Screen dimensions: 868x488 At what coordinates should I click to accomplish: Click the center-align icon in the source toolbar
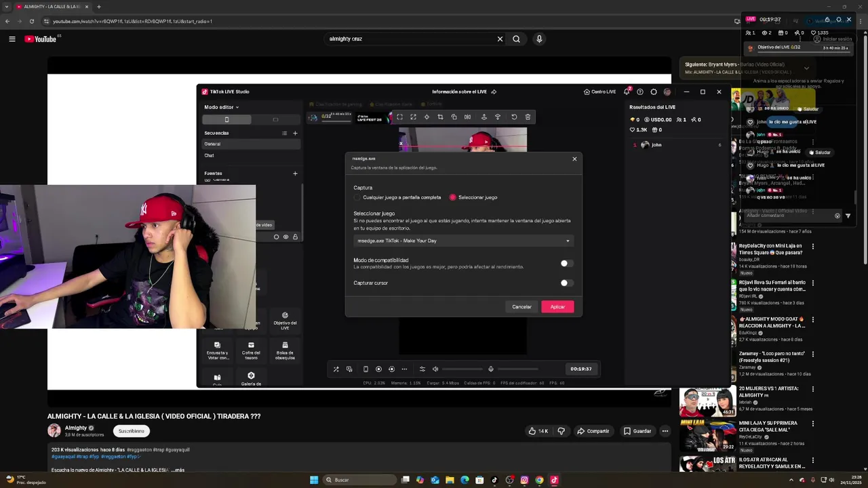427,117
